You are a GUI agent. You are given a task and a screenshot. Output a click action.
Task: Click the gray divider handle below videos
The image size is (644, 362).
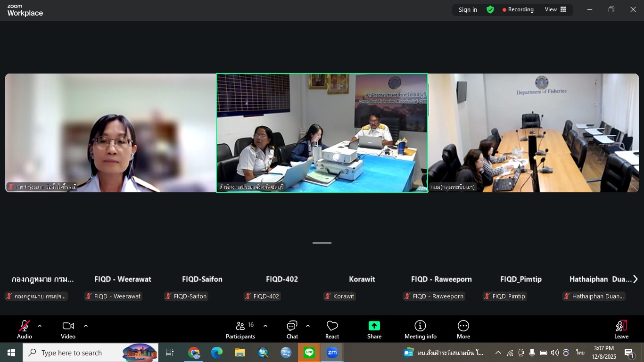(322, 243)
